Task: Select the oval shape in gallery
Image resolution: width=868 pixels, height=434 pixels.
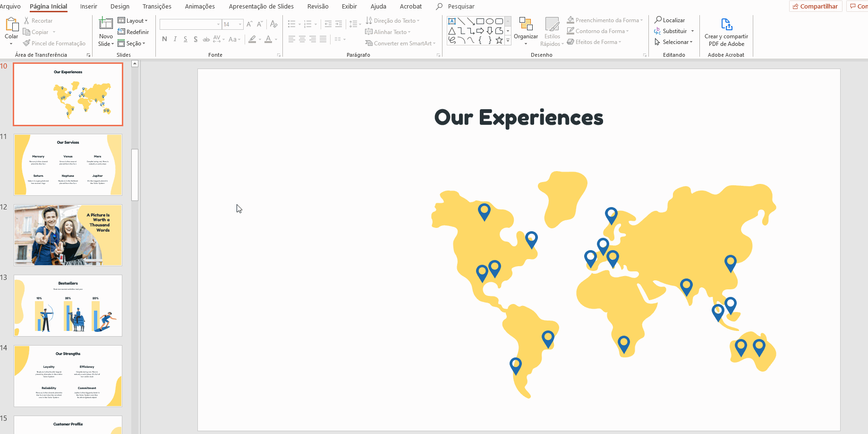Action: 490,21
